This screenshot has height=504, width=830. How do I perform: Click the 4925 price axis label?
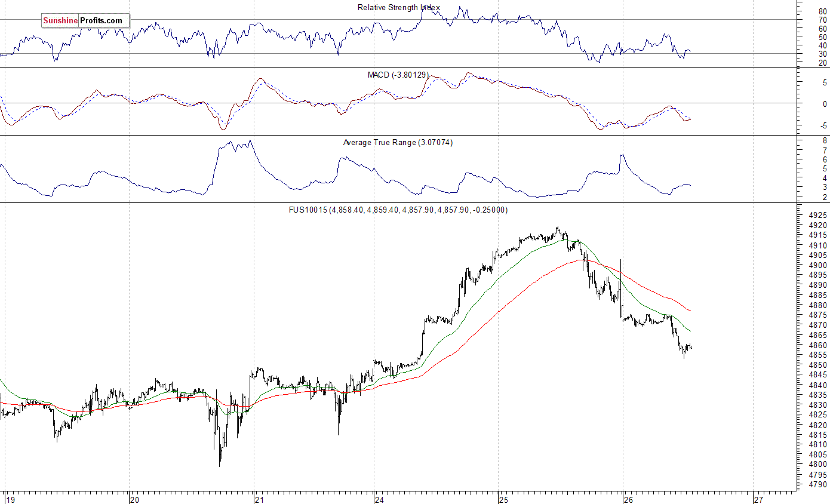click(x=817, y=215)
